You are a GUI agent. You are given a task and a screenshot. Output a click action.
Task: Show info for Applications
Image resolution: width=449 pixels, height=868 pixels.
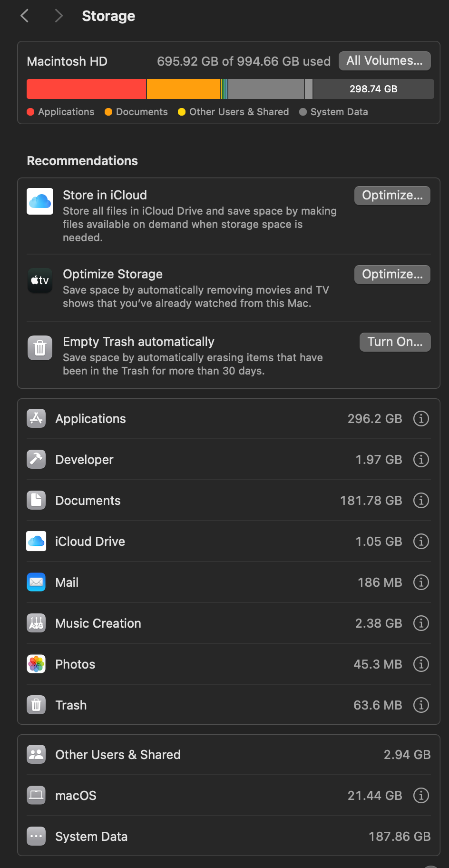[x=421, y=418]
